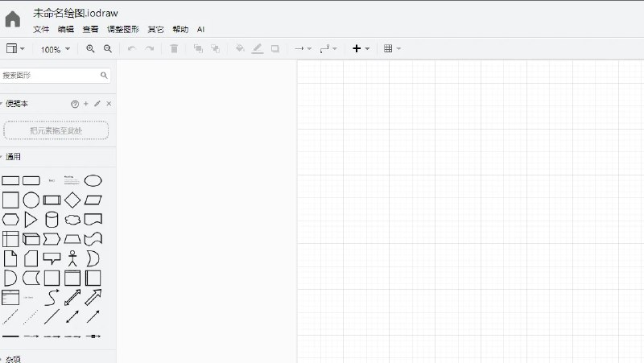
Task: Click the fill color bucket icon
Action: click(x=240, y=49)
